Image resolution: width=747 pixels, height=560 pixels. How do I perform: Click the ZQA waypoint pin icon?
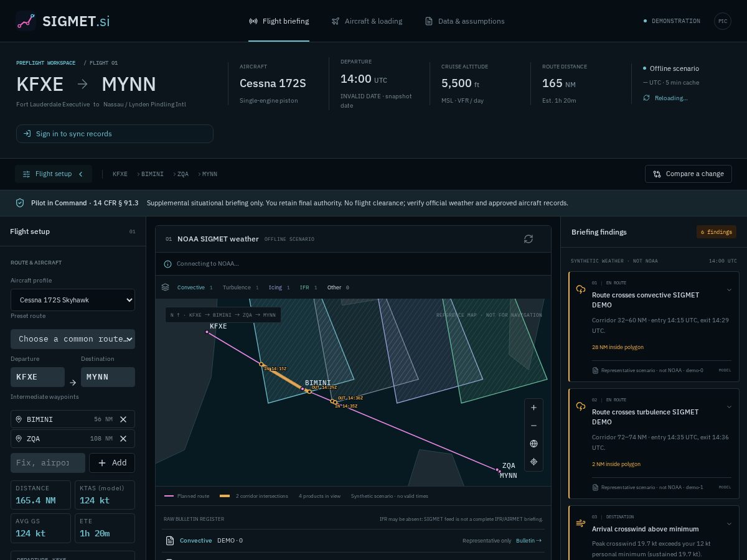pyautogui.click(x=19, y=439)
